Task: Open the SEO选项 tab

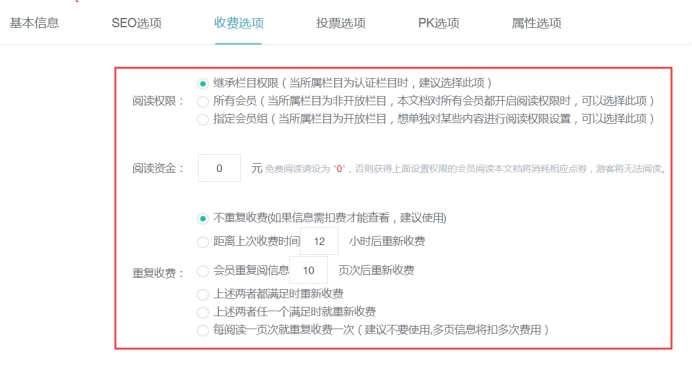Action: coord(136,23)
